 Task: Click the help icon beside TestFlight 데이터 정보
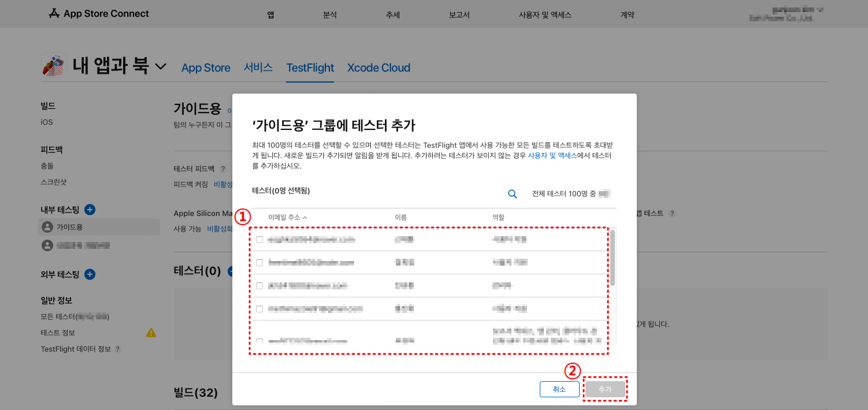pyautogui.click(x=117, y=349)
